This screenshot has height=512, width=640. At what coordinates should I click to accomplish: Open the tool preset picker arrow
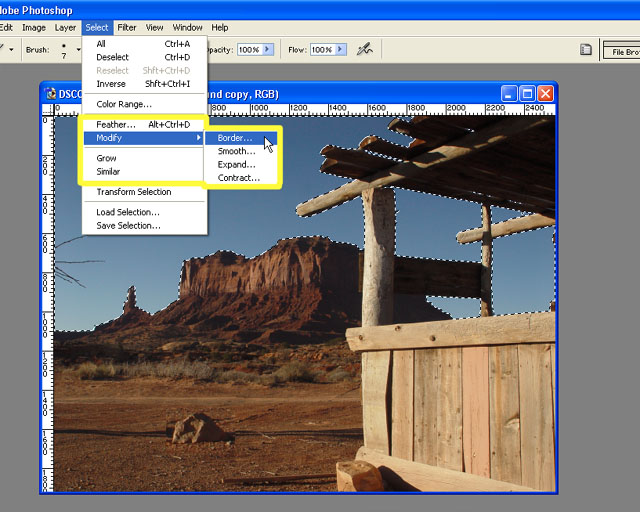(11, 50)
